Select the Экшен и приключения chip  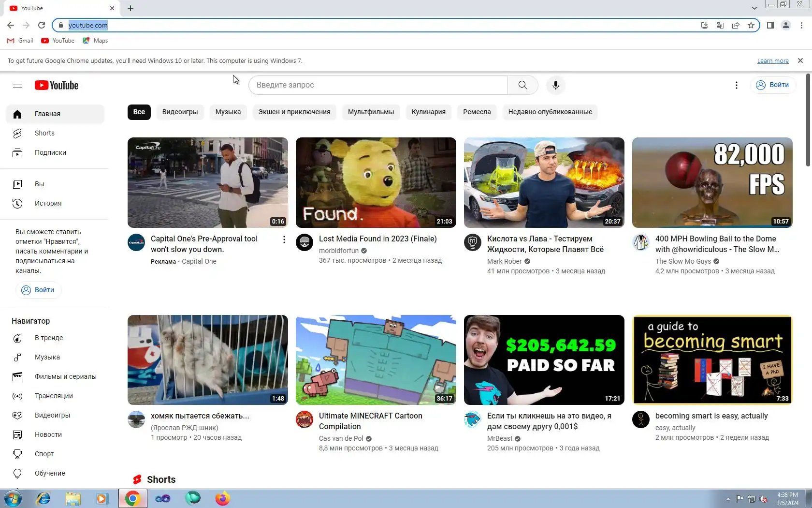click(x=294, y=112)
